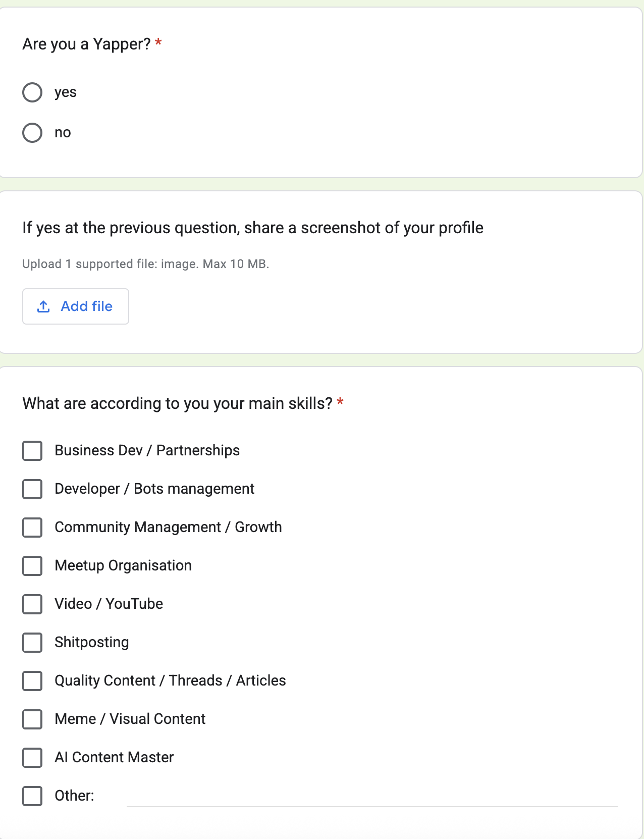Check Quality Content / Threads / Articles

[32, 681]
